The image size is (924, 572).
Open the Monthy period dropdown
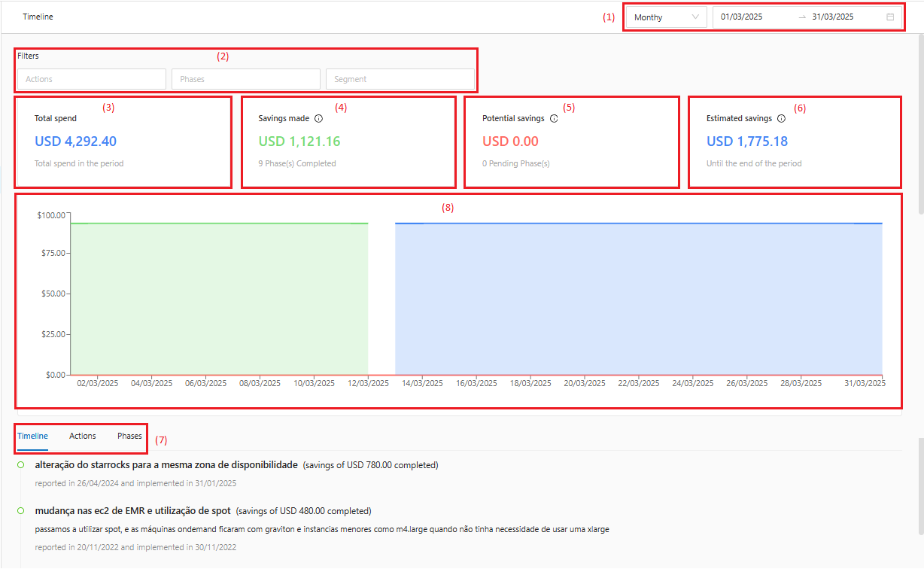(666, 17)
